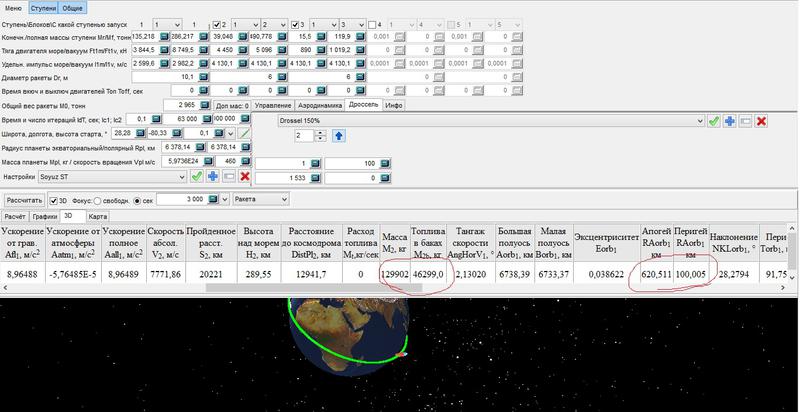800x412 pixels.
Task: Click the Earth globe in 3D view
Action: [349, 336]
